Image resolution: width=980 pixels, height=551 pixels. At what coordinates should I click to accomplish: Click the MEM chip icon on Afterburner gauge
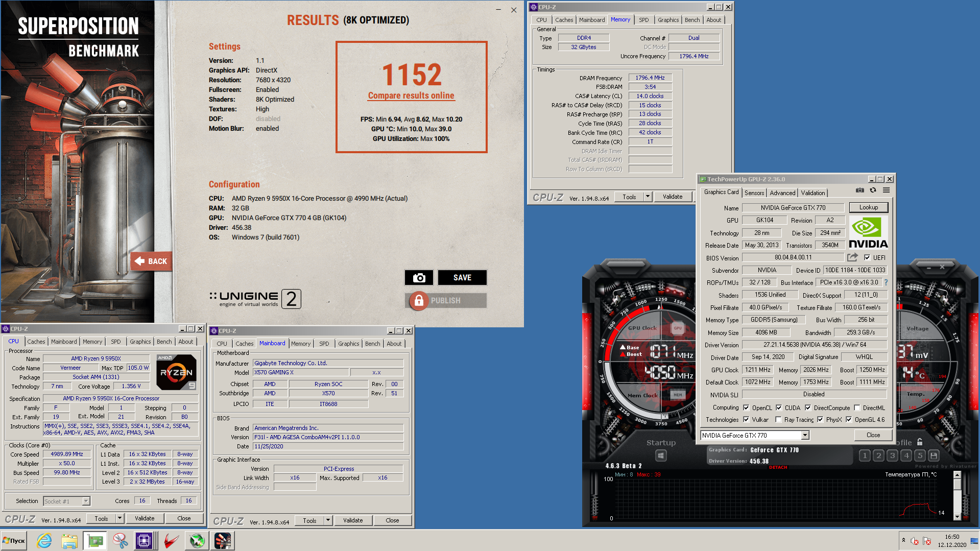tap(677, 395)
